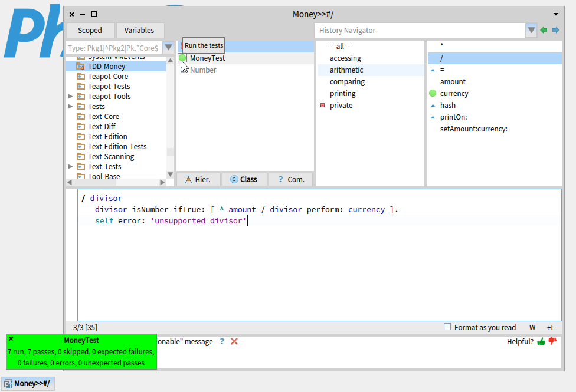
Task: Click the green thumbs up icon
Action: [541, 342]
